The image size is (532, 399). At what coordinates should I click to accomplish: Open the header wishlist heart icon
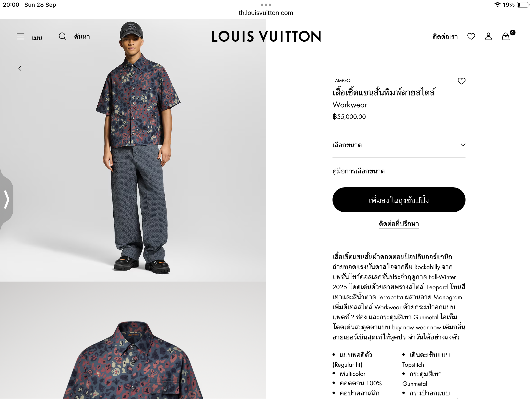471,37
